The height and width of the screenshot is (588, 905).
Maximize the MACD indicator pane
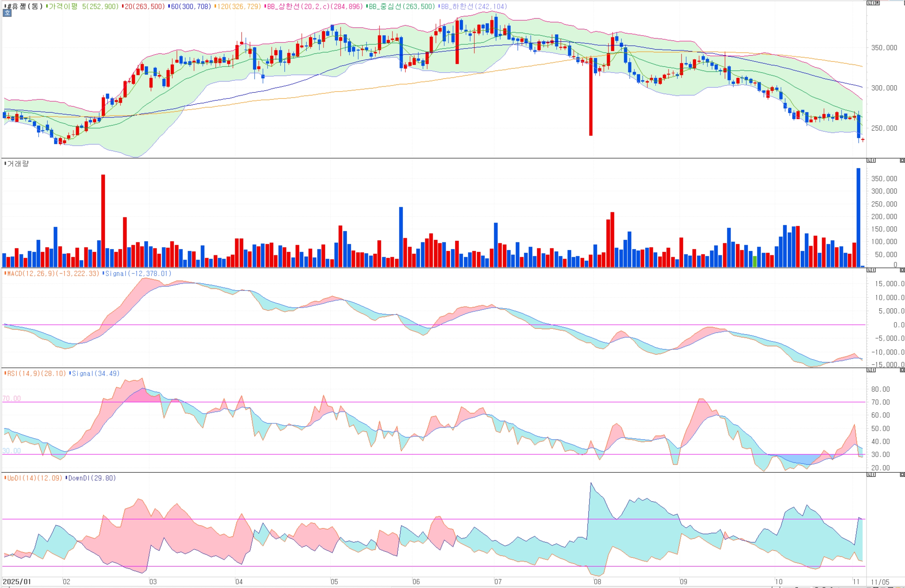(902, 270)
